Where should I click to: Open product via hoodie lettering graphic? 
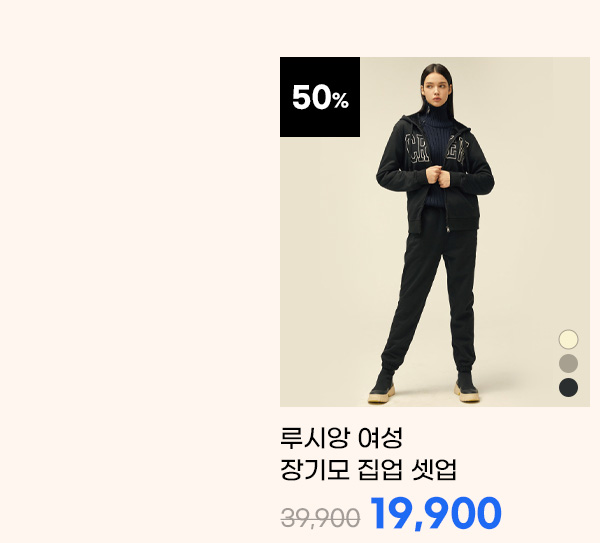click(436, 149)
